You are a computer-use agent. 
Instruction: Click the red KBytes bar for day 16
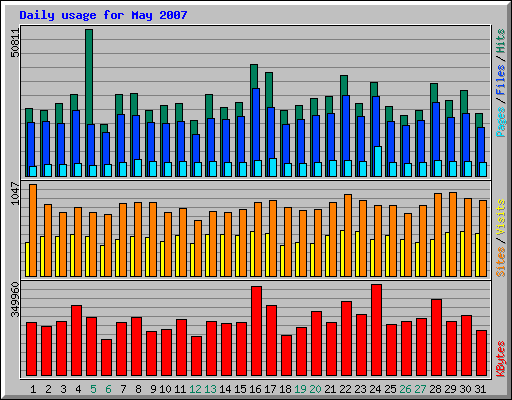[x=256, y=331]
